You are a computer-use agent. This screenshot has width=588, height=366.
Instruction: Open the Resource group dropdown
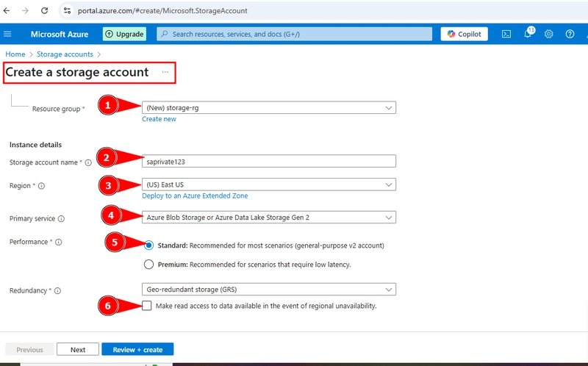269,107
